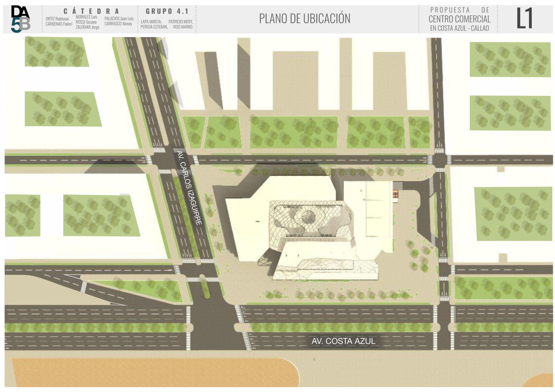Click the PLANO DE UBICACIÓN title
Screen dimensions: 555x392
click(305, 19)
